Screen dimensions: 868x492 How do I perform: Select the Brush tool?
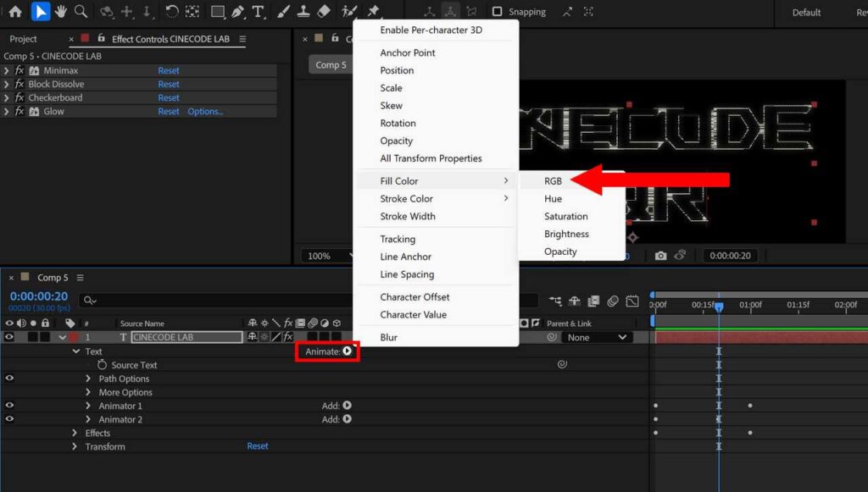tap(283, 12)
